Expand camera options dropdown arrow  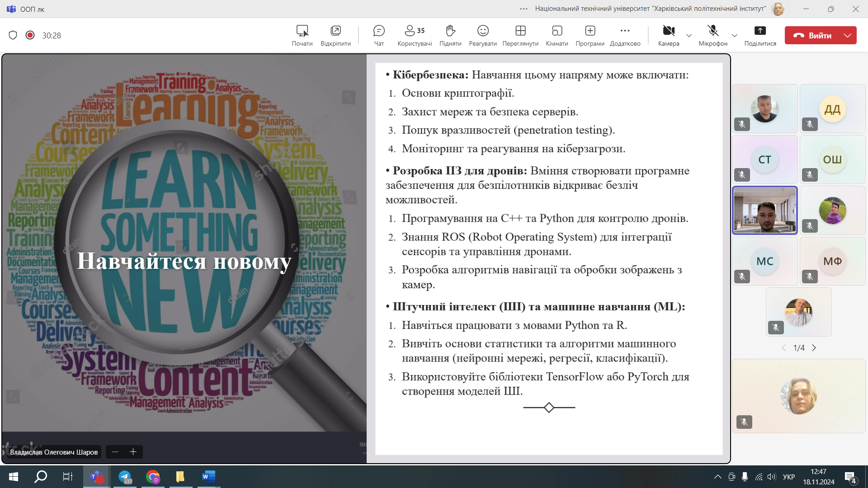point(689,35)
